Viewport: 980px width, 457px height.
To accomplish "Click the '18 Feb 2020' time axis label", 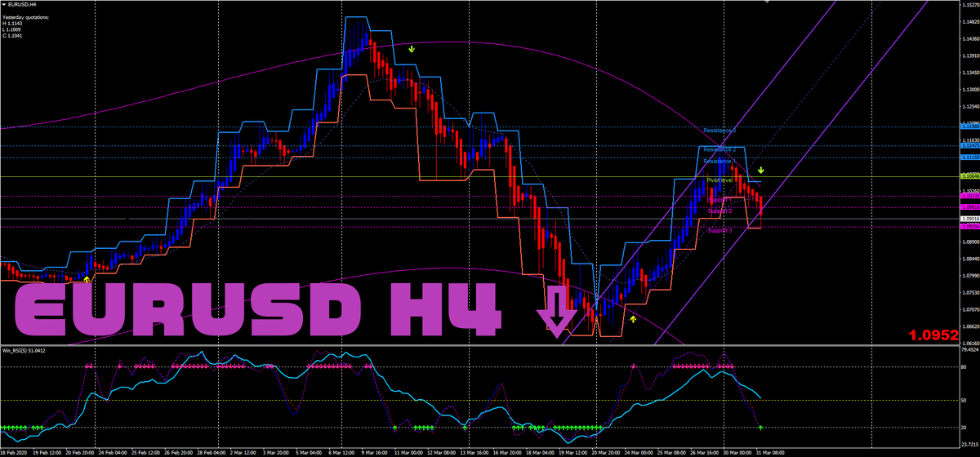I will [x=16, y=451].
